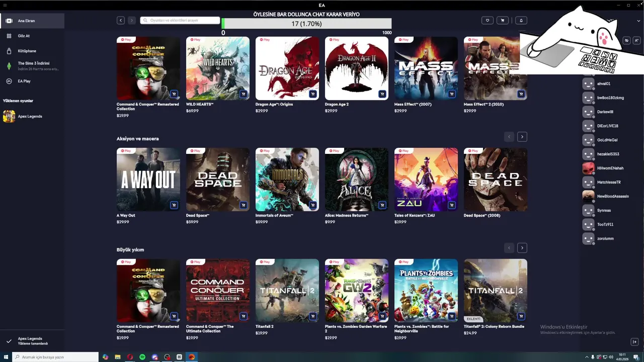Screen dimensions: 644x362
Task: Open the Dead Space (2008) title link
Action: click(482, 216)
